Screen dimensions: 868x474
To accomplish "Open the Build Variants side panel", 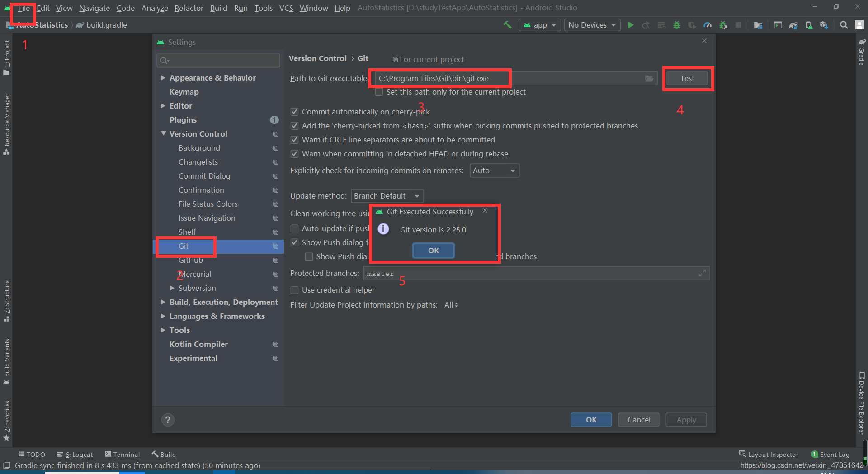I will pos(6,362).
